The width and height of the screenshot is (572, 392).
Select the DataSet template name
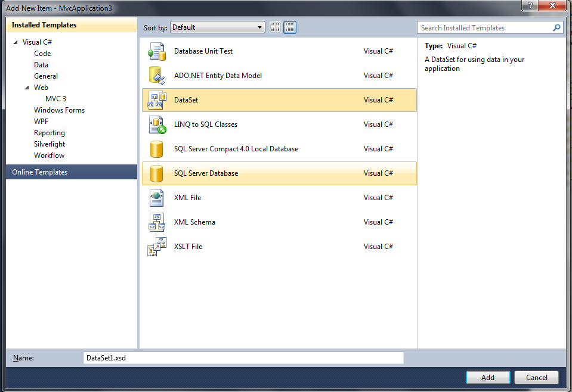click(186, 100)
